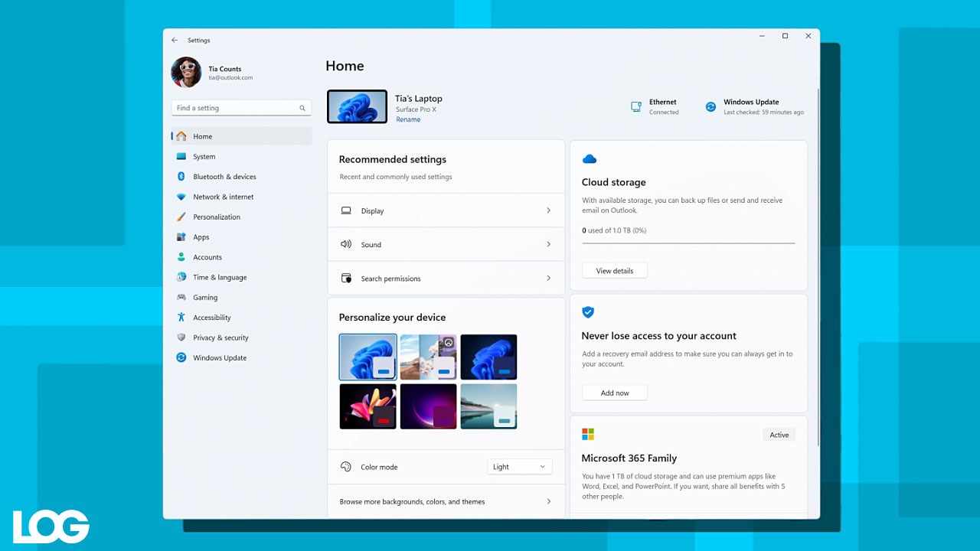Go to Network & internet
Screen dimensions: 980x551
coord(241,197)
